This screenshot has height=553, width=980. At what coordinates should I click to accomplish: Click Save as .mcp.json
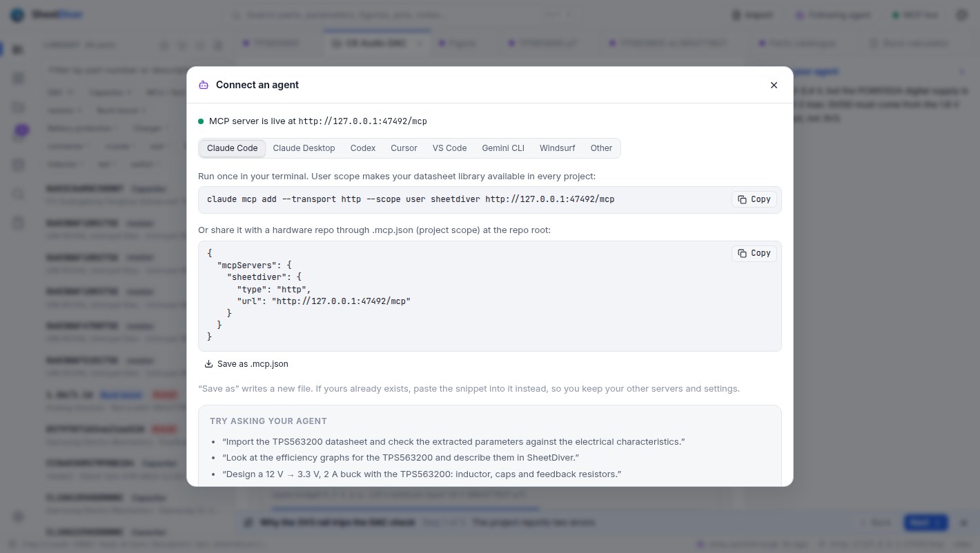tap(246, 364)
